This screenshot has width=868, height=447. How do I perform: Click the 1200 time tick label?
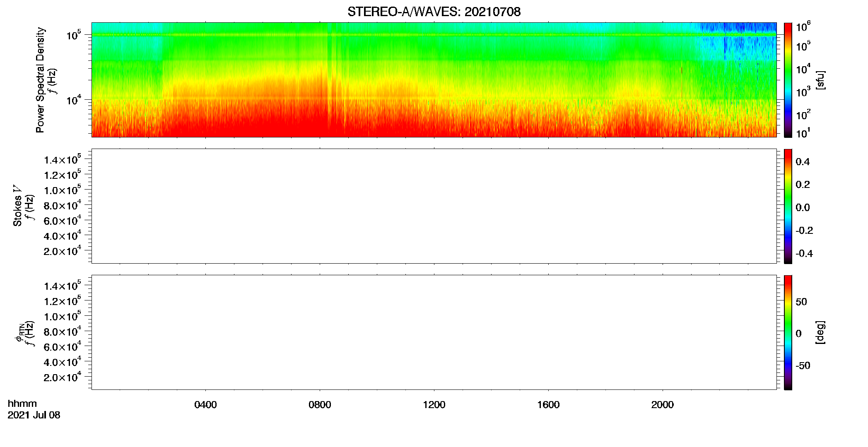[434, 405]
